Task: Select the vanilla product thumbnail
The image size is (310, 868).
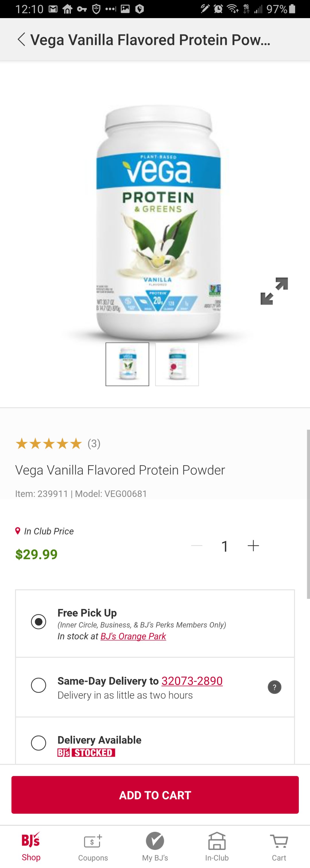Action: [x=127, y=364]
